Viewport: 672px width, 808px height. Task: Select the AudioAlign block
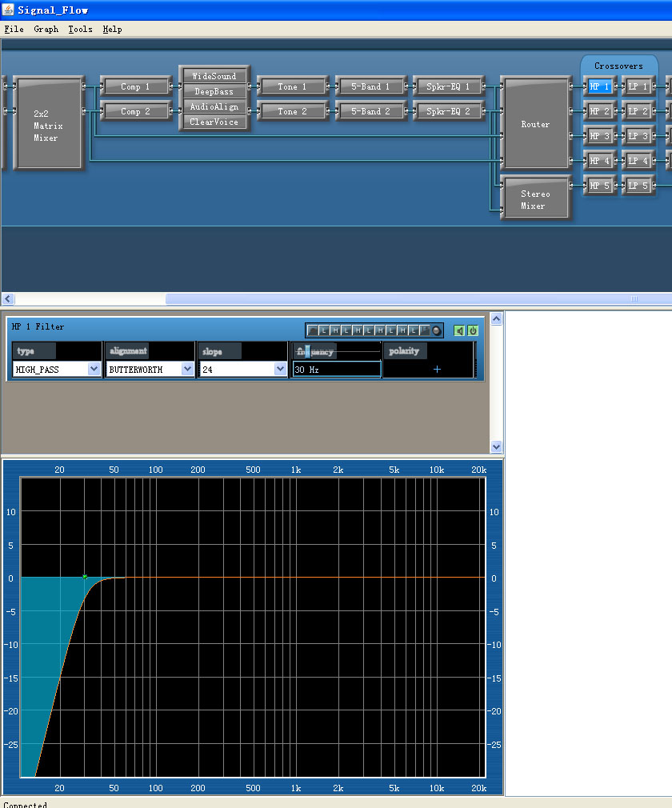coord(214,106)
